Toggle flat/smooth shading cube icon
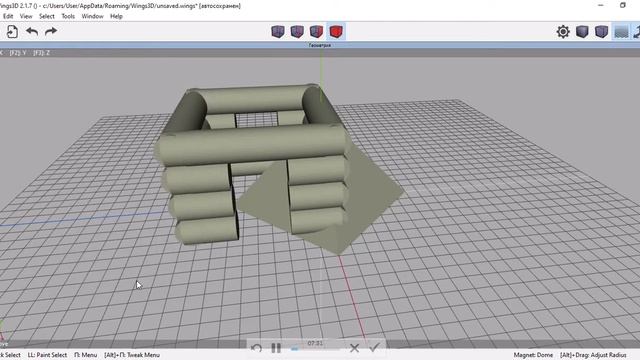Viewport: 640px width, 360px height. click(x=582, y=31)
